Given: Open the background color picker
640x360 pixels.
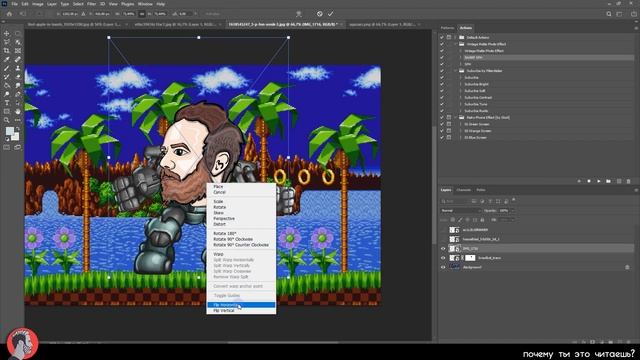Looking at the screenshot, I should coord(15,137).
